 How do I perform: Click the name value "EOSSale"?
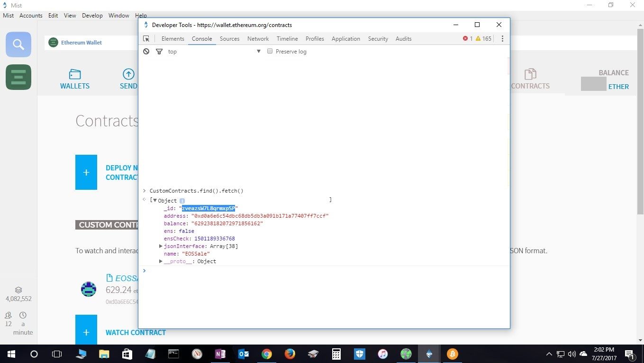[196, 254]
